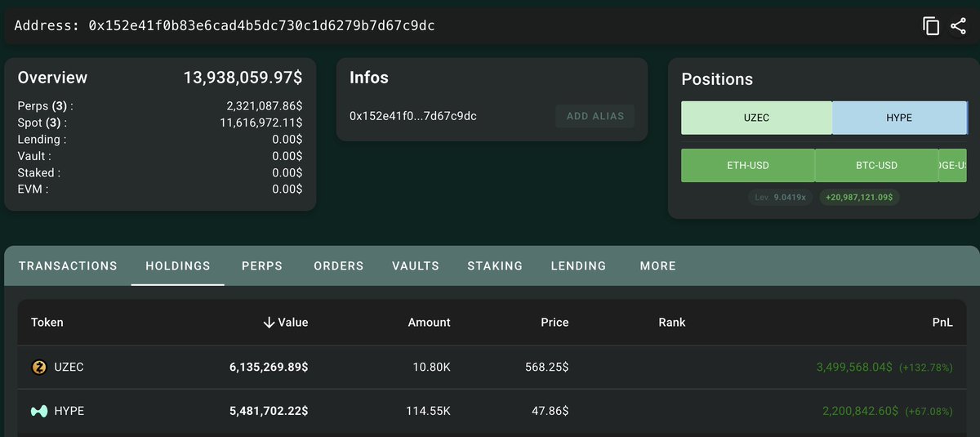Select the ETH-USD perp position block
Viewport: 980px width, 437px height.
748,165
